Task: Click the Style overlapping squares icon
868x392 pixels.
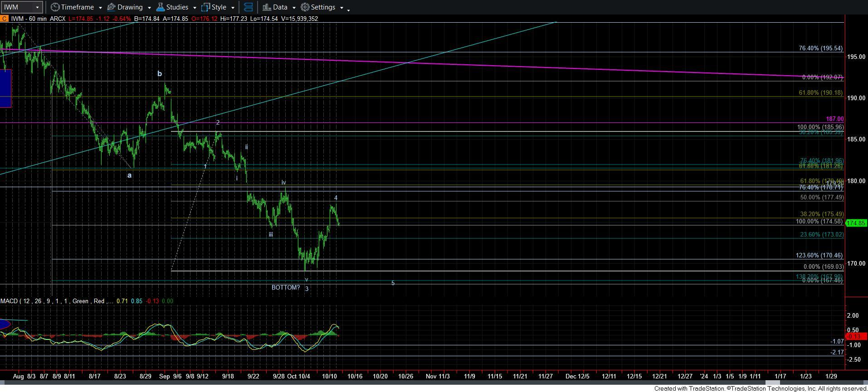Action: [205, 7]
